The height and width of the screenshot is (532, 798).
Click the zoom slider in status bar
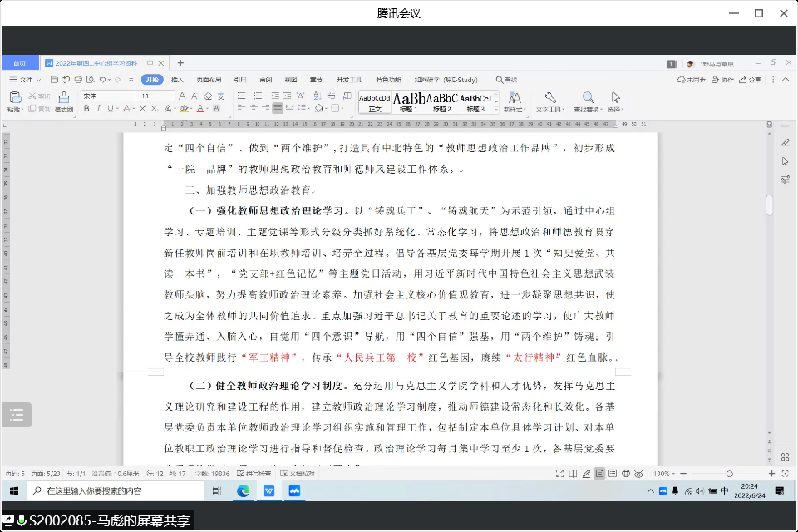tap(729, 474)
